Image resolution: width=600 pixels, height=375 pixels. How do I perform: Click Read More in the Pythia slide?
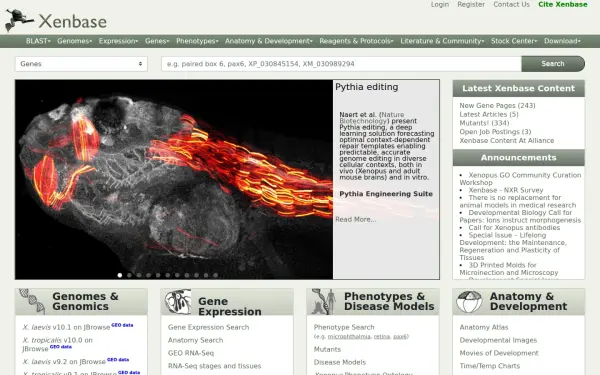point(355,219)
